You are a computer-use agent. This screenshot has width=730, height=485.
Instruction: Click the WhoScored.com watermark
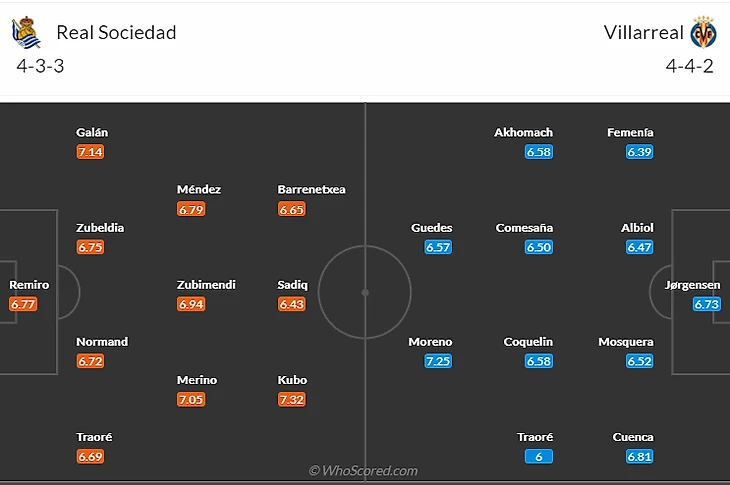point(363,470)
